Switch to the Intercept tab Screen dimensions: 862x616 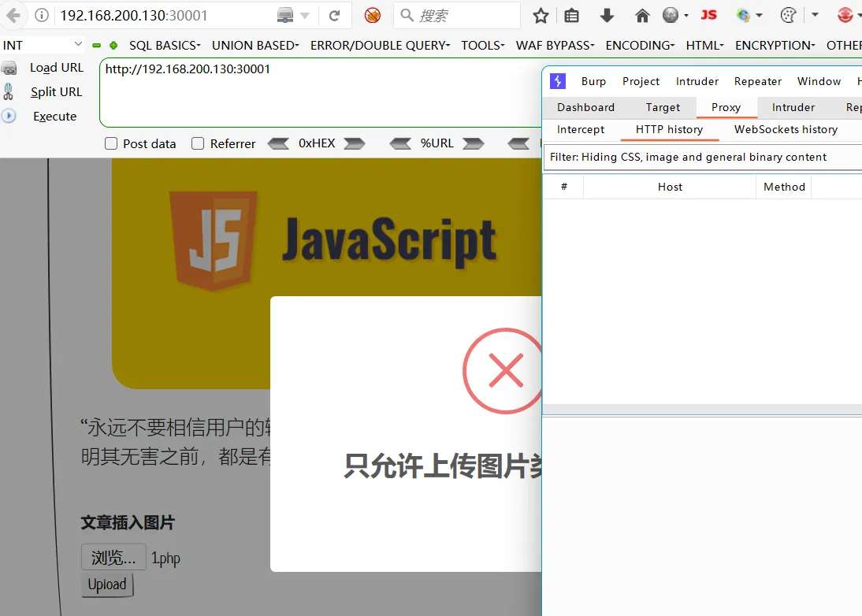(x=581, y=129)
